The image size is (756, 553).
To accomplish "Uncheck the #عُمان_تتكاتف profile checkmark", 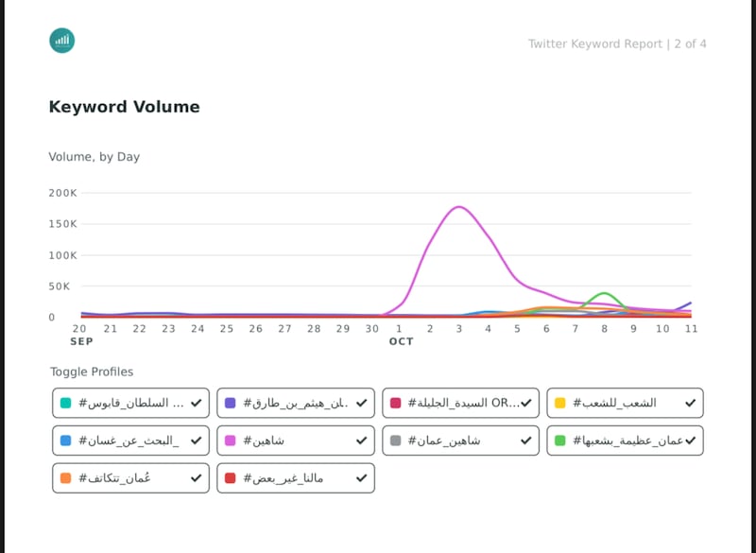I will [x=197, y=478].
